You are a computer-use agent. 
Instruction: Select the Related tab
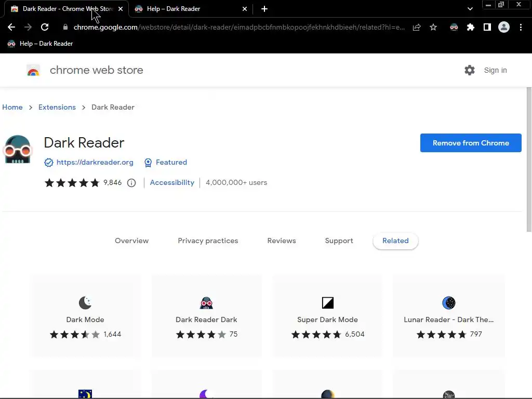(395, 241)
